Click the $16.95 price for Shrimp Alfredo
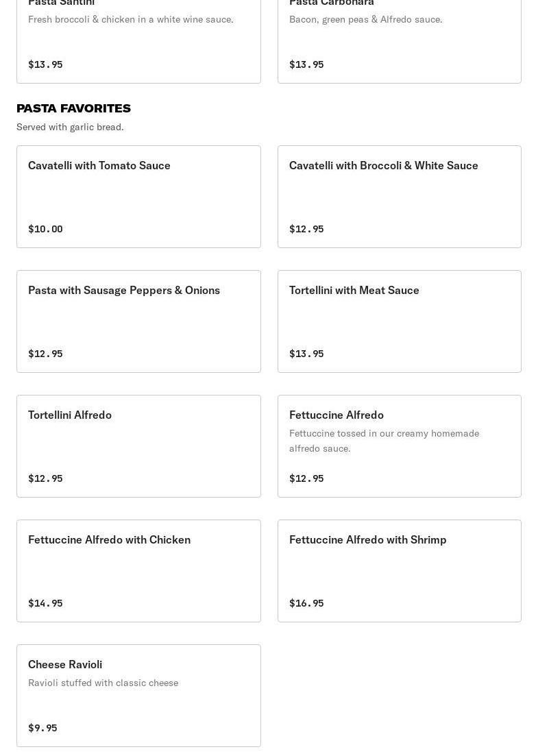538x756 pixels. 306,603
